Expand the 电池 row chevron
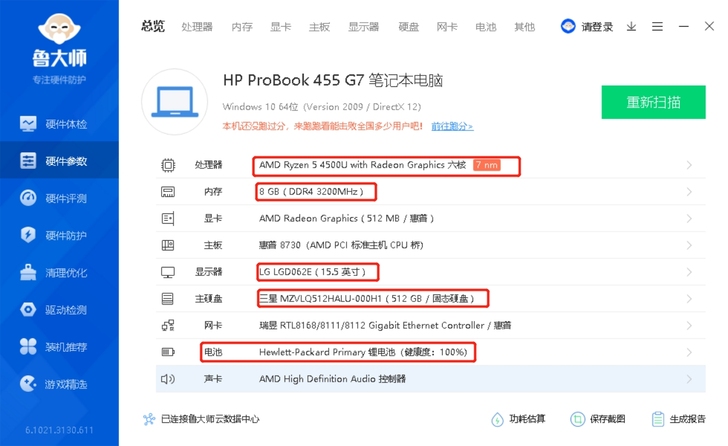728x446 pixels. 689,352
